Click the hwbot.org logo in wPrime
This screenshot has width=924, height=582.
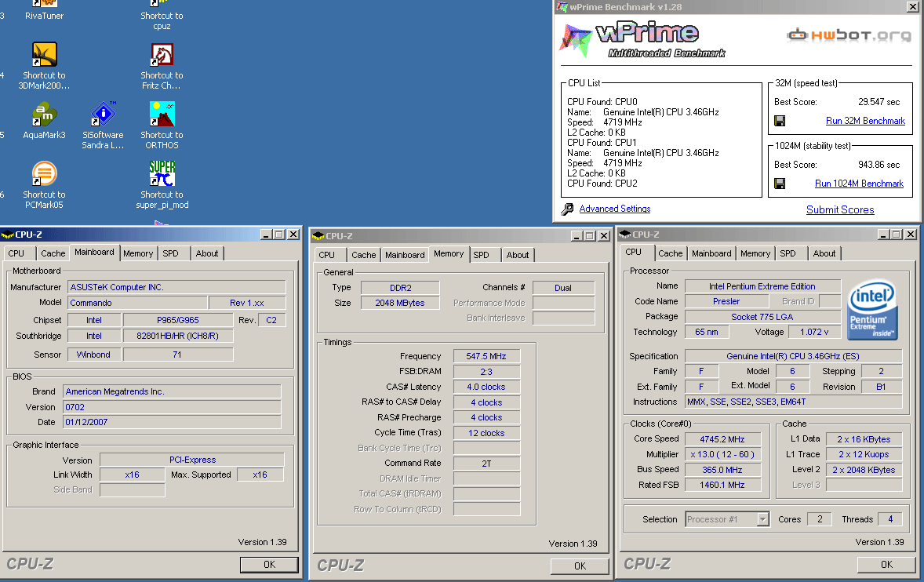click(x=849, y=35)
